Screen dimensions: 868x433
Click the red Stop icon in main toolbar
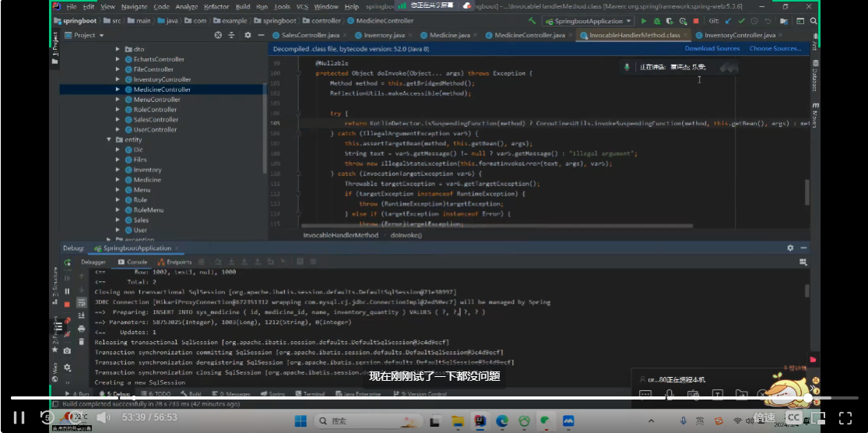696,21
